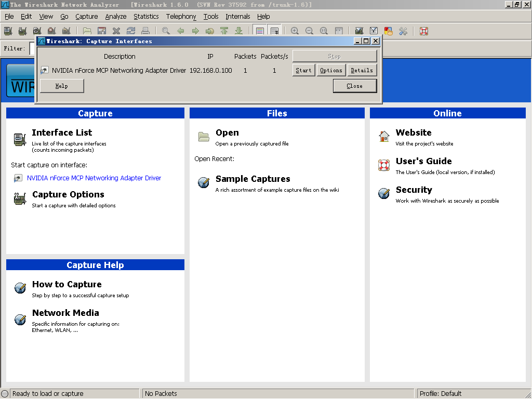532x399 pixels.
Task: Select IP address 192.168.0.100 text
Action: click(211, 70)
